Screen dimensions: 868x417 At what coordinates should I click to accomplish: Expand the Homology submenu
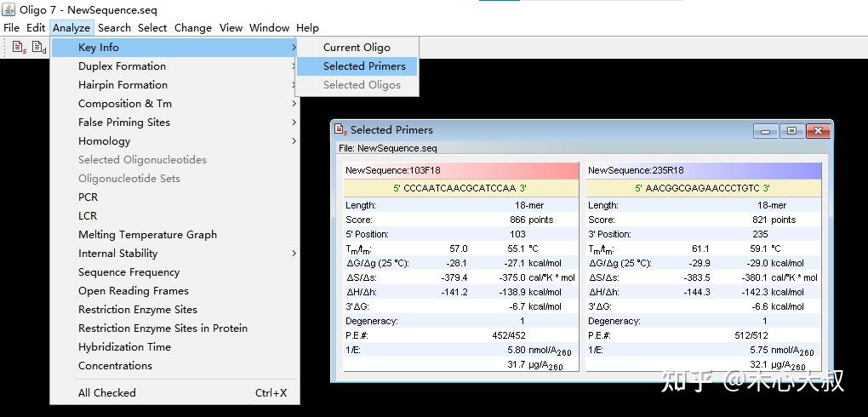[x=175, y=141]
